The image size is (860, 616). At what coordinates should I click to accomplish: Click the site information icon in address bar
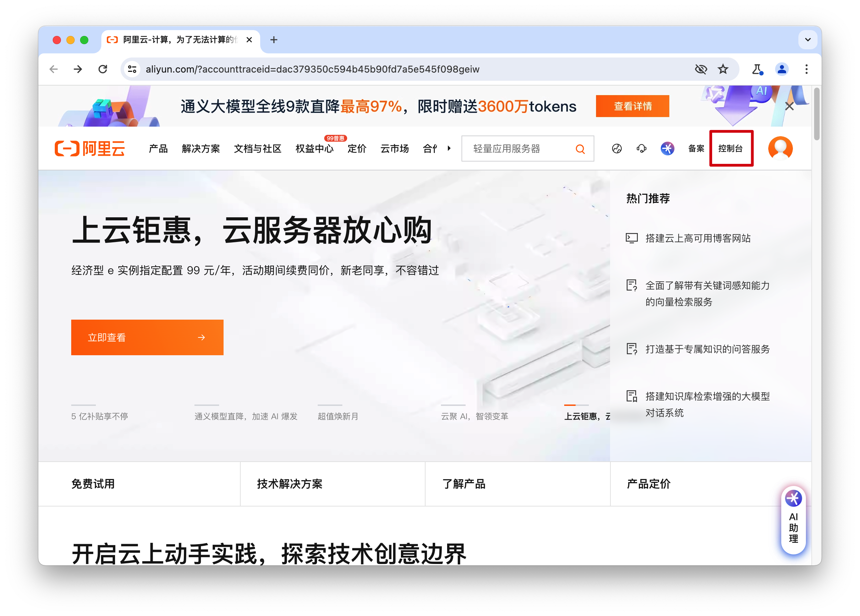132,69
